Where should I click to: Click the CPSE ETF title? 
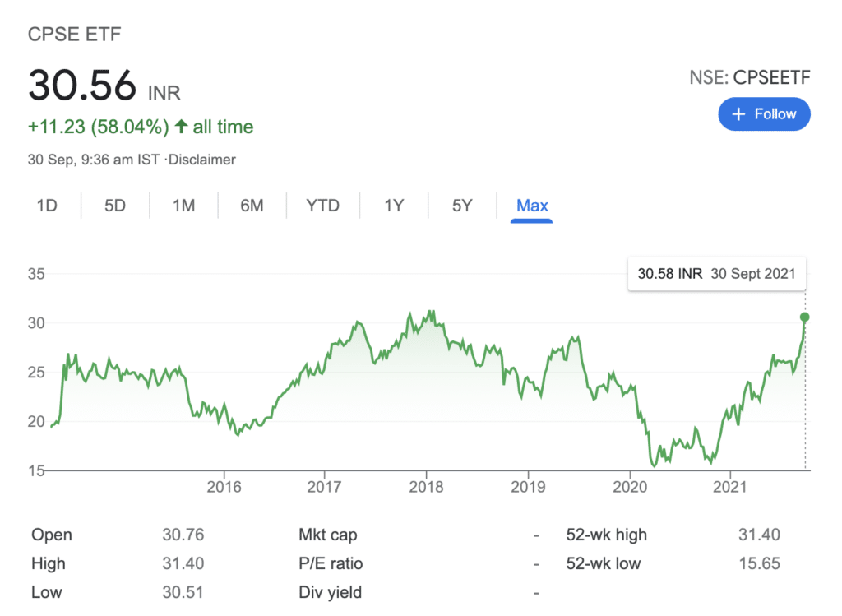(x=74, y=35)
